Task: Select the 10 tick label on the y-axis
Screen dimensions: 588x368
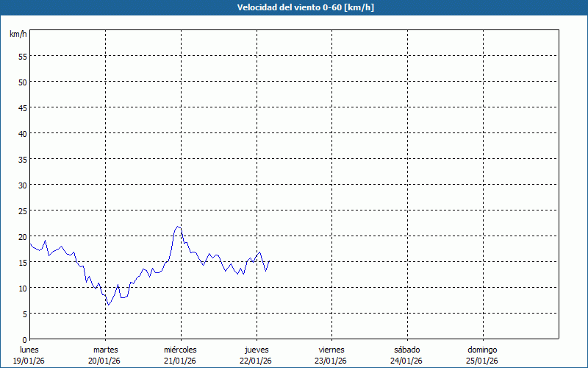Action: 22,288
